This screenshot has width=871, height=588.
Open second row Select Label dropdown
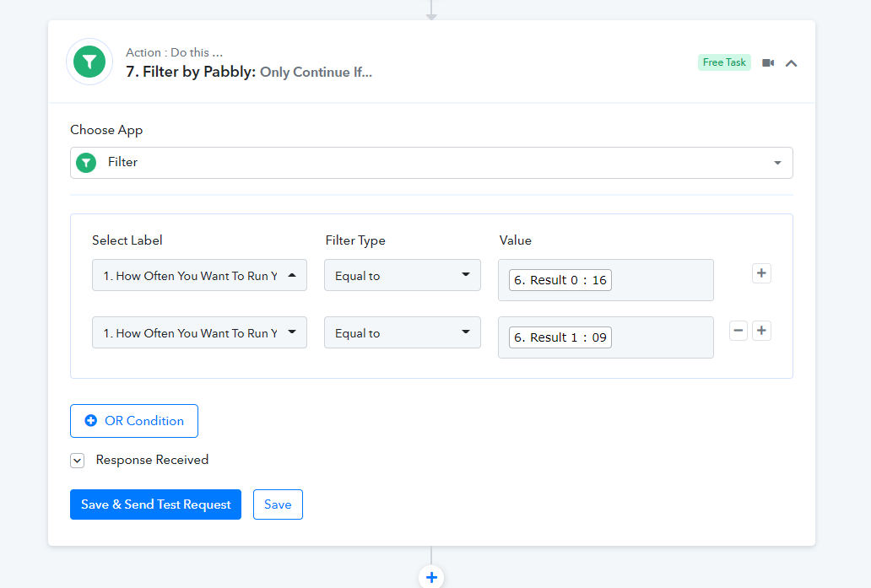point(199,332)
